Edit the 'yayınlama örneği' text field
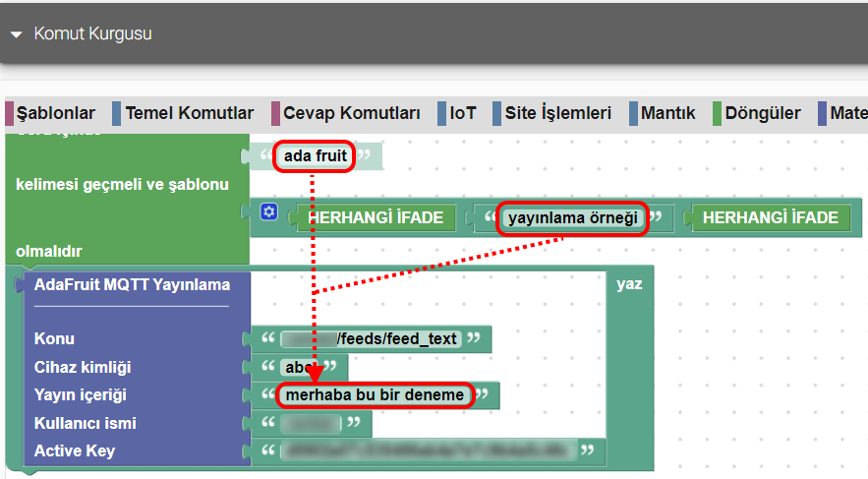Image resolution: width=868 pixels, height=479 pixels. tap(572, 217)
